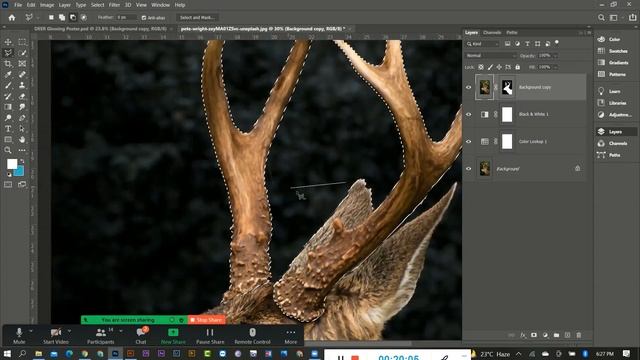Hide the Background layer

[x=469, y=169]
